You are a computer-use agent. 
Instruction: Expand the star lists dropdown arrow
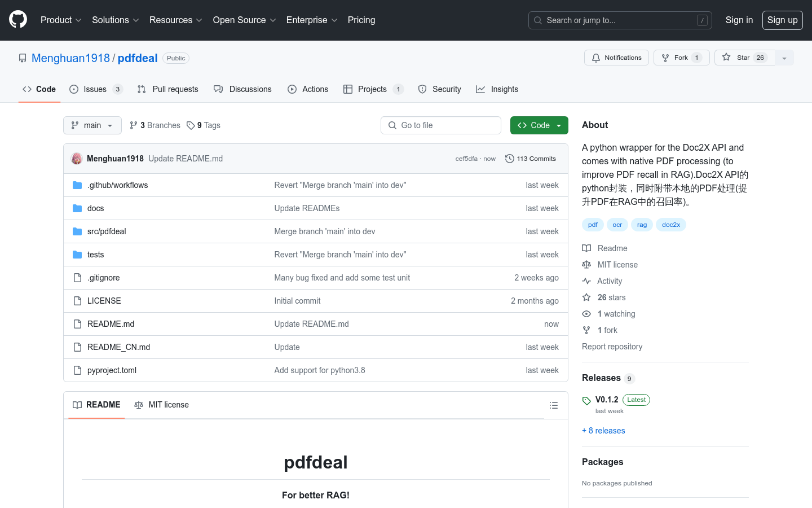click(784, 58)
